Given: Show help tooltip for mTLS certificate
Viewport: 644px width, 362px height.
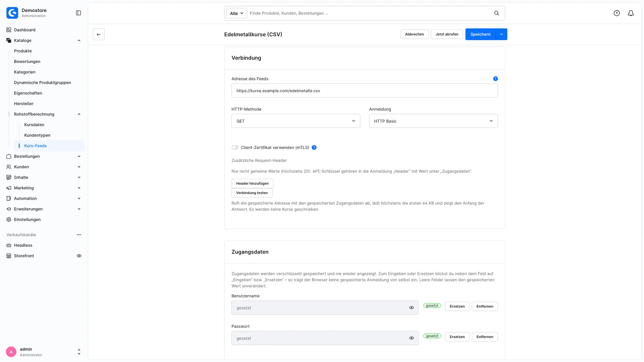Looking at the screenshot, I should pyautogui.click(x=314, y=147).
